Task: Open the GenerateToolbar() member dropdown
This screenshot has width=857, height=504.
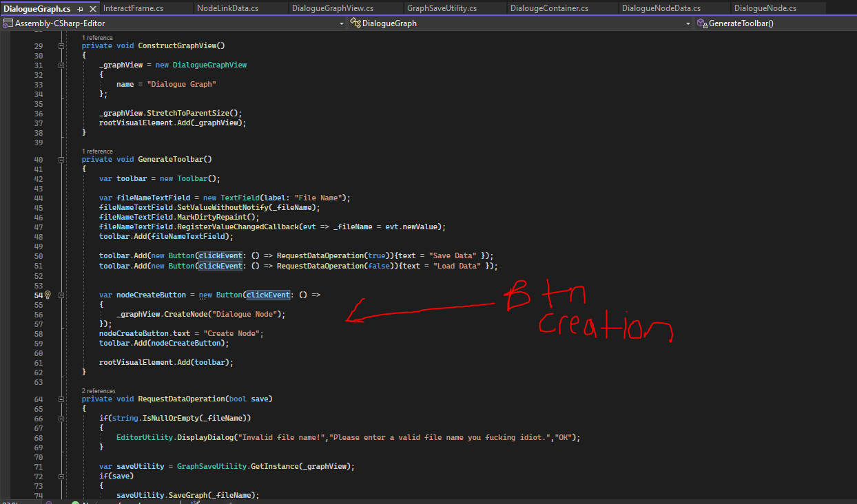Action: pos(776,23)
